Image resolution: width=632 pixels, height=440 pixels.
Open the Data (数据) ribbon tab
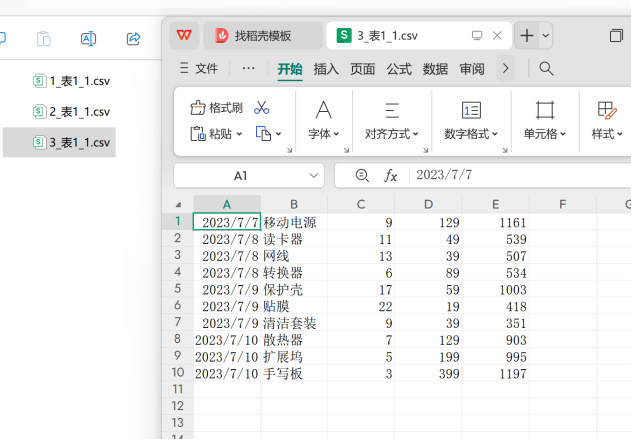pyautogui.click(x=435, y=69)
